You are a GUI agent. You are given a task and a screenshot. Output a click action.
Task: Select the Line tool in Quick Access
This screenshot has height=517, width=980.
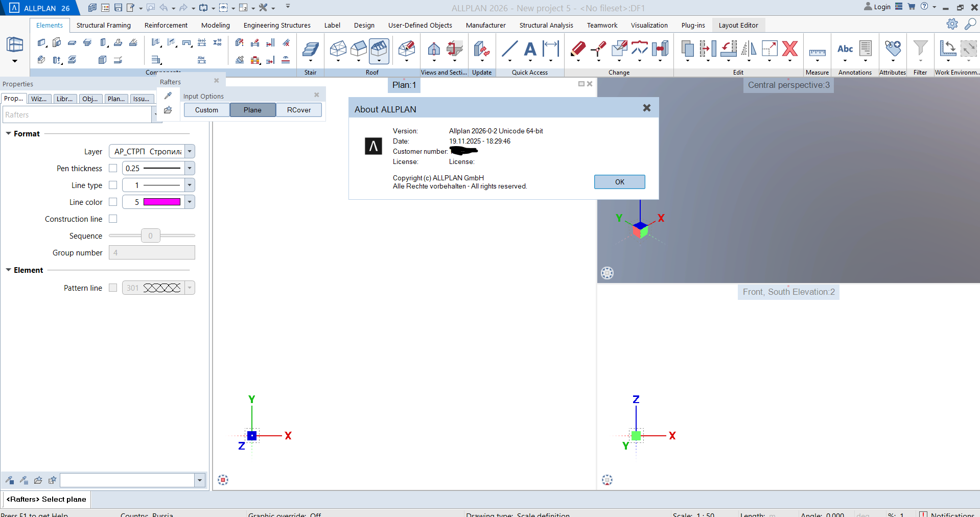(509, 49)
